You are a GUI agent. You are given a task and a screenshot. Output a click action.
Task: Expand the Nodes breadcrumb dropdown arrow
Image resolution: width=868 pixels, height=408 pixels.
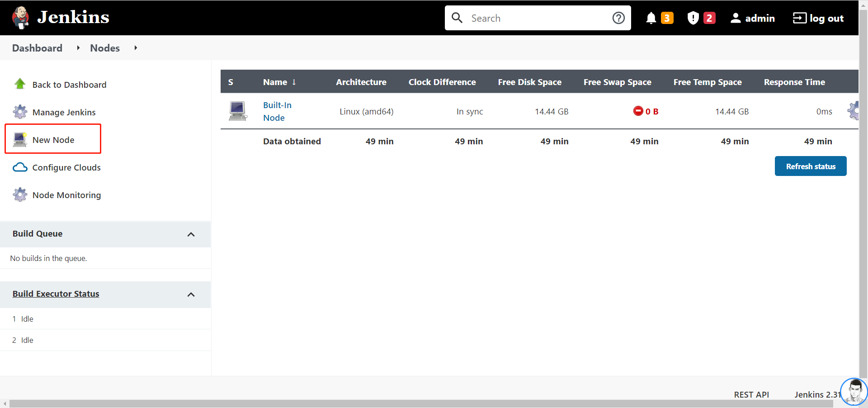click(x=136, y=48)
